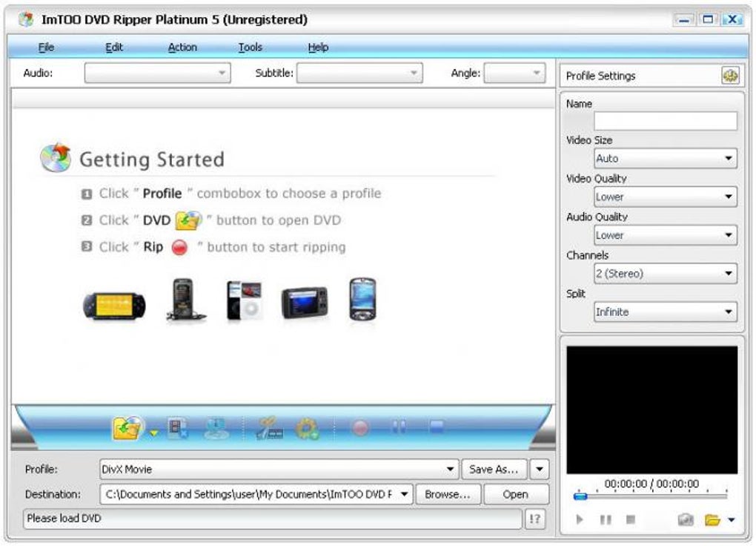This screenshot has height=546, width=756.
Task: Click the app icon in title bar
Action: click(25, 20)
